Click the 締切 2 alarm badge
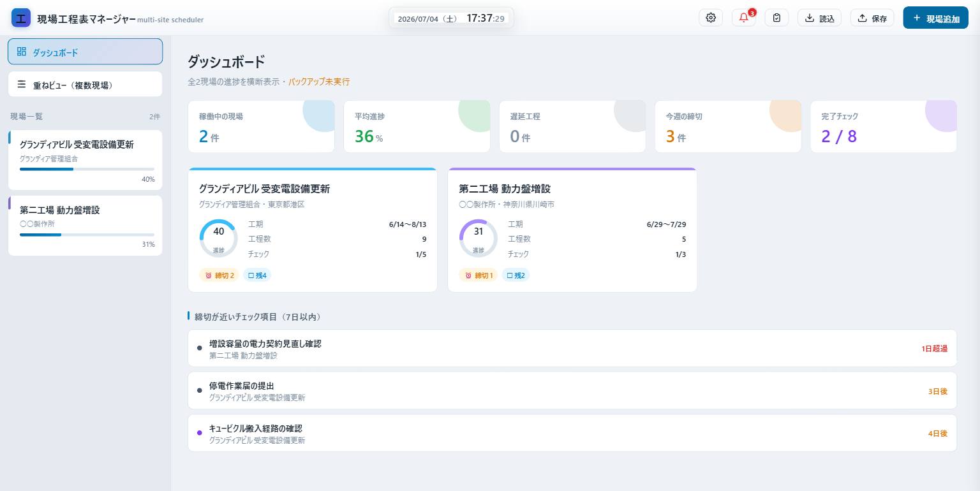Image resolution: width=980 pixels, height=491 pixels. (219, 275)
